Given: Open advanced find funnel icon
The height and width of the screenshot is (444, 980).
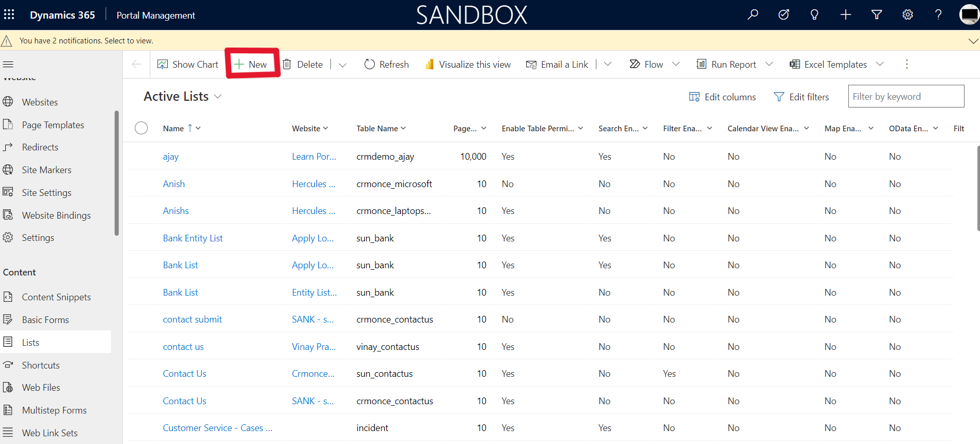Looking at the screenshot, I should point(877,14).
